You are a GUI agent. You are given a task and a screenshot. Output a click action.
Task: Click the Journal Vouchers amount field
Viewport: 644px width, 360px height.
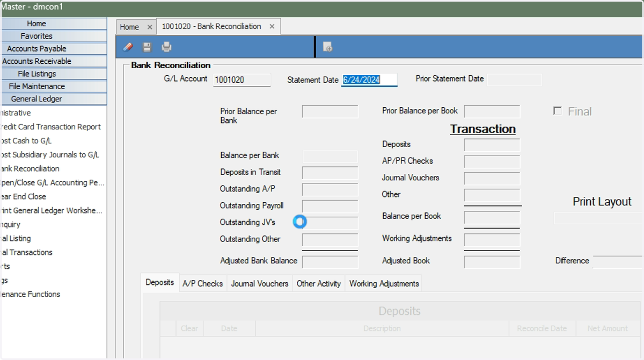pos(492,179)
